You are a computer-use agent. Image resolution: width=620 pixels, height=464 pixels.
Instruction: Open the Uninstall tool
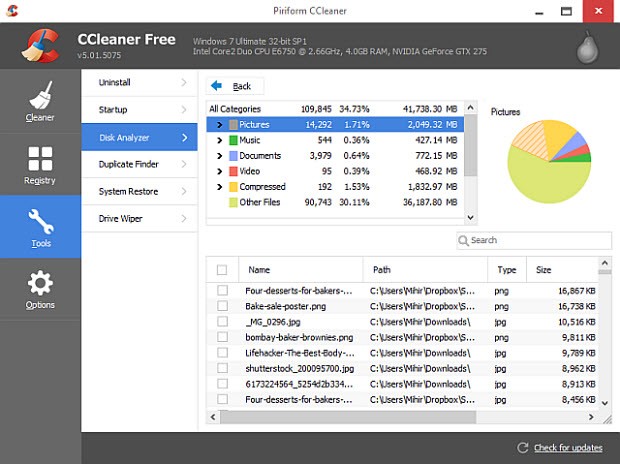[x=139, y=83]
